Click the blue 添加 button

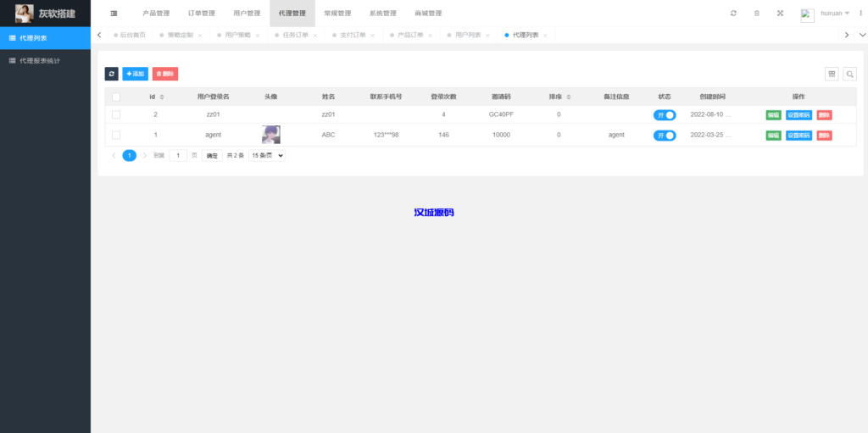135,74
